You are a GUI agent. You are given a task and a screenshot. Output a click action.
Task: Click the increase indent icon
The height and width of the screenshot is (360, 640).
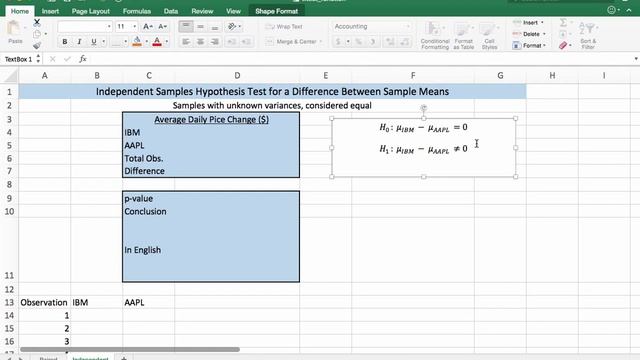246,42
